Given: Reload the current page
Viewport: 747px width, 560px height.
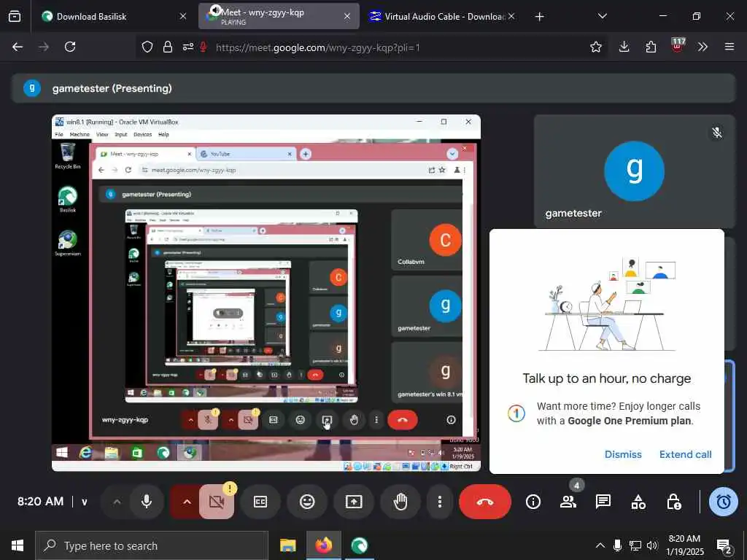Looking at the screenshot, I should coord(70,47).
